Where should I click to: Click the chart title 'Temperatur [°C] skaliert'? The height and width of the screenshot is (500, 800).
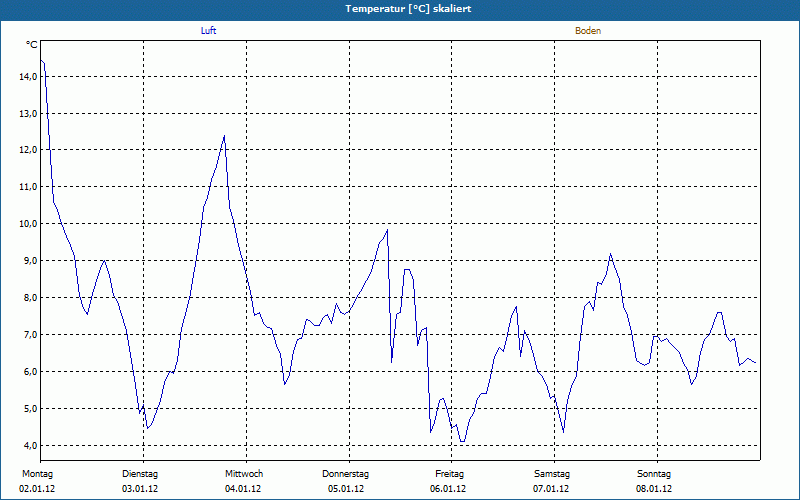tap(408, 9)
